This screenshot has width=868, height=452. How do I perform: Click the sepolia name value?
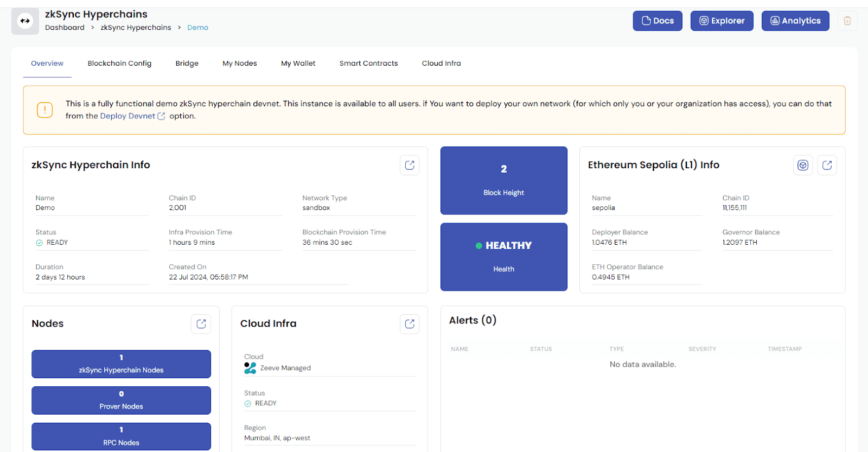[603, 208]
